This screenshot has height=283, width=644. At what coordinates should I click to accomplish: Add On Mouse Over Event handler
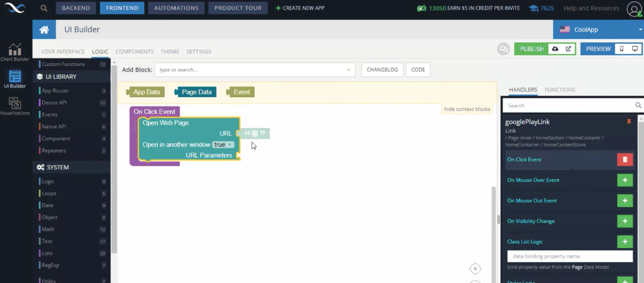(625, 180)
